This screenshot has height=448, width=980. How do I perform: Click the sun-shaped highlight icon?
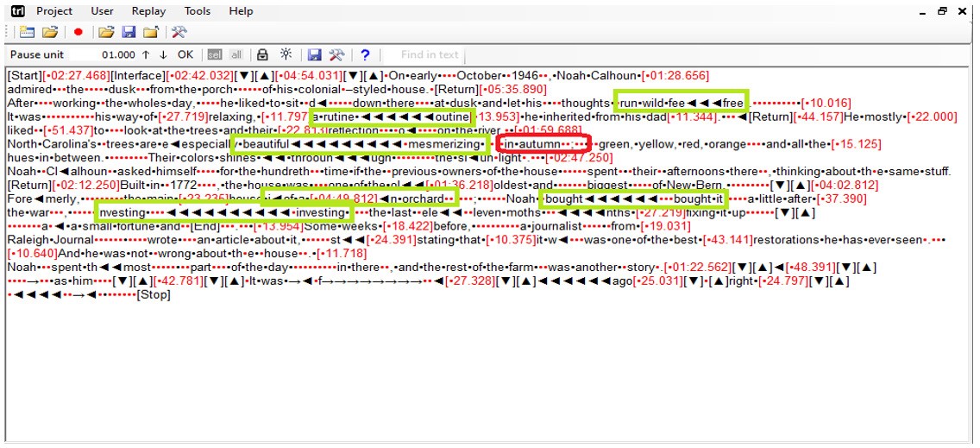(285, 54)
